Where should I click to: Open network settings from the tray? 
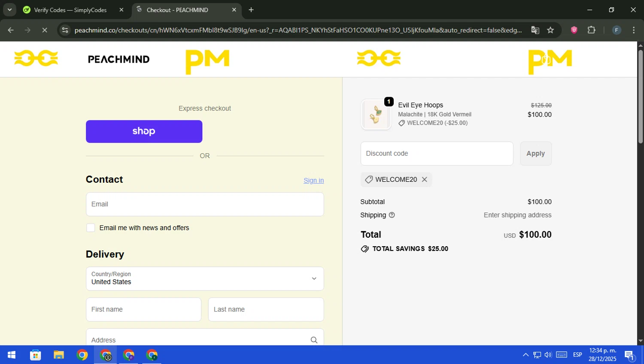pos(537,355)
